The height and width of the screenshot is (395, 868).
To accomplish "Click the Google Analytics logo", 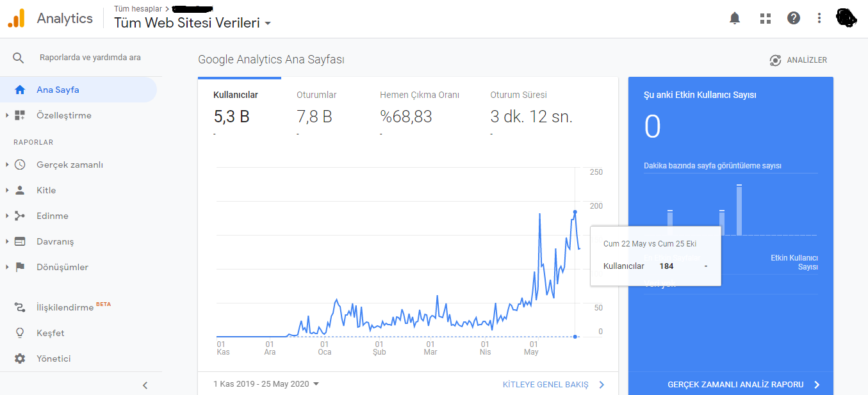I will point(16,19).
